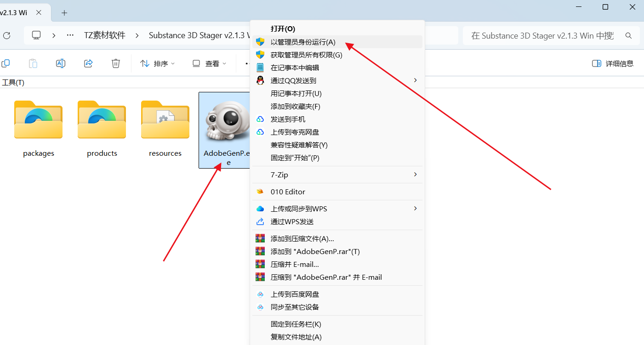Toggle the 详细信息 details pane button
This screenshot has width=644, height=345.
point(613,63)
